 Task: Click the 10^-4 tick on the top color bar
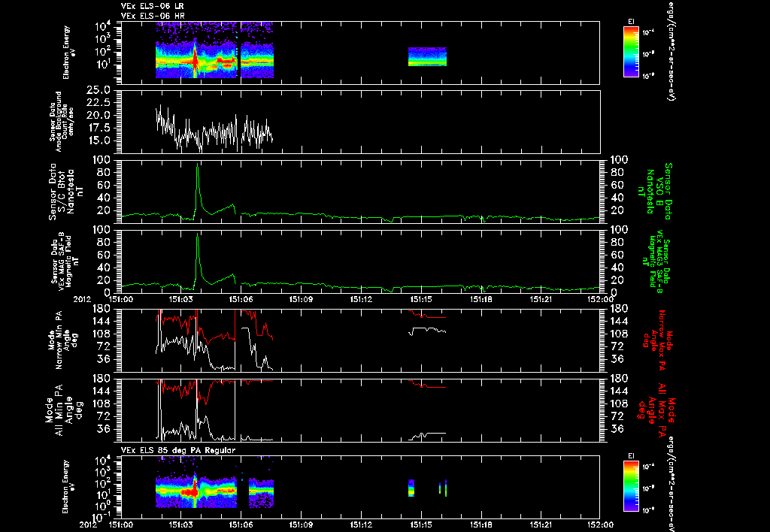click(x=647, y=32)
